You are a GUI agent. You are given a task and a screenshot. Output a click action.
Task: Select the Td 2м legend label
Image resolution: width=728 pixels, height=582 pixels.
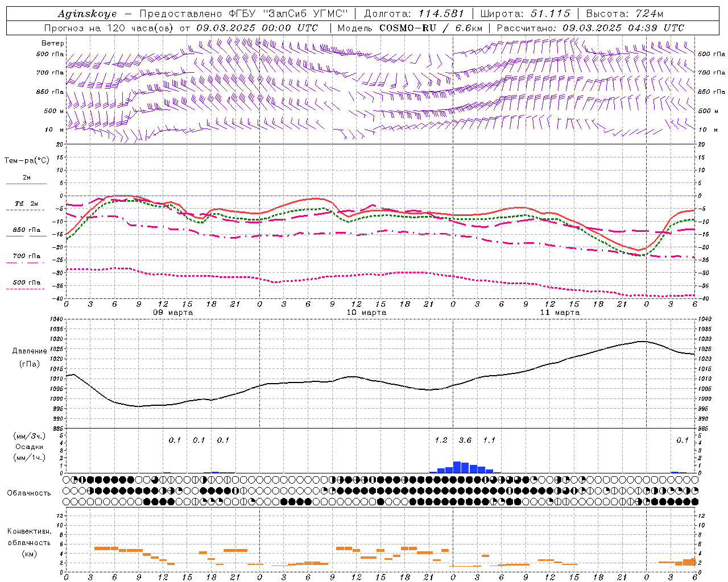(x=27, y=203)
